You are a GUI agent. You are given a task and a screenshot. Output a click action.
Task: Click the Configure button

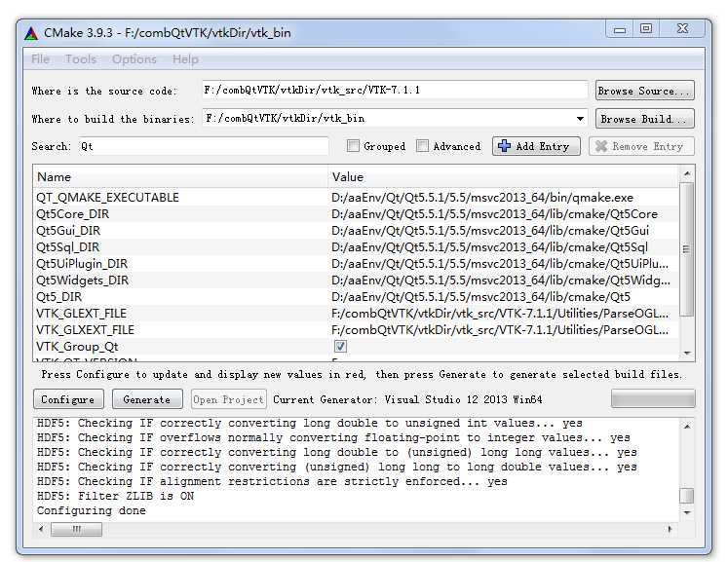point(68,399)
